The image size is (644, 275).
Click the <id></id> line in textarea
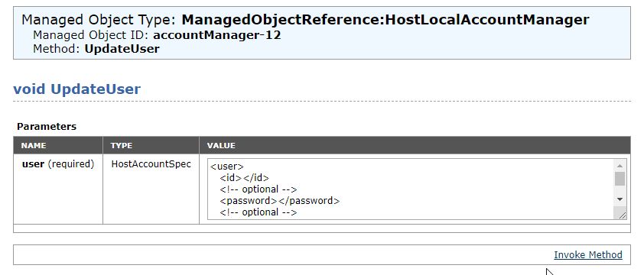pyautogui.click(x=245, y=178)
